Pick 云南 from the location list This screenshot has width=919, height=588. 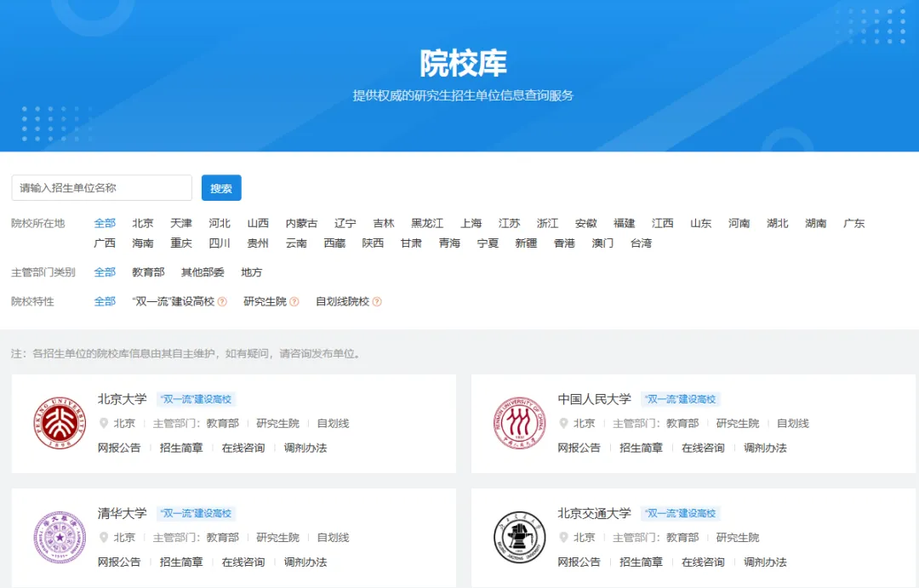point(296,243)
